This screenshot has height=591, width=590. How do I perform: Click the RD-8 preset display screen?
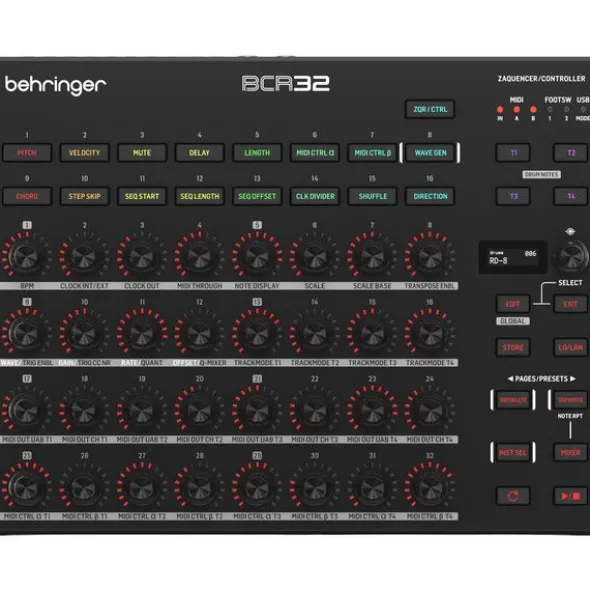point(513,257)
